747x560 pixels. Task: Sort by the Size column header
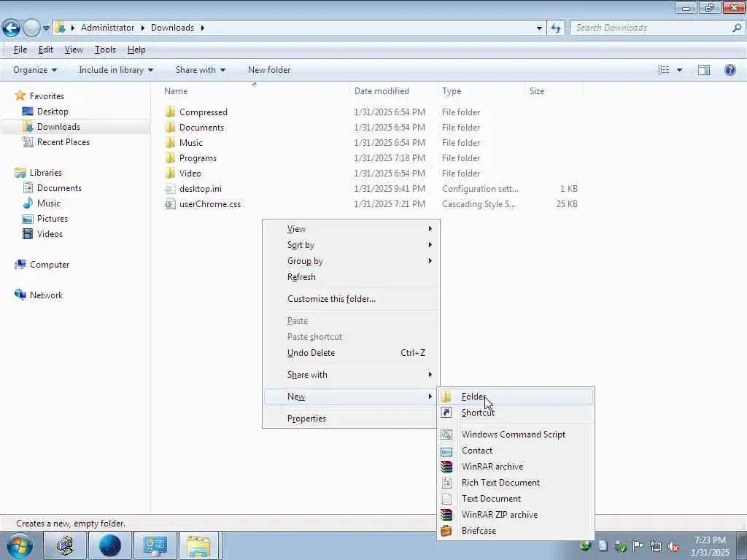click(x=537, y=91)
